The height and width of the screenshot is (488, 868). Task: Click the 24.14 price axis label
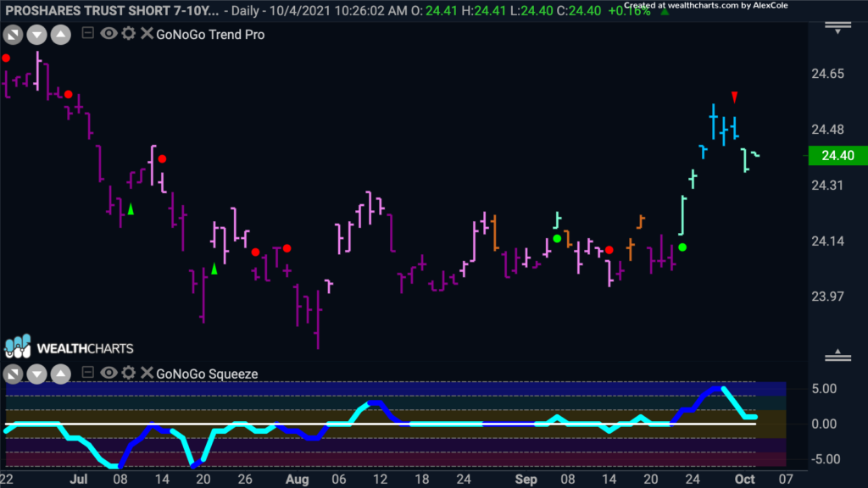[x=827, y=241]
